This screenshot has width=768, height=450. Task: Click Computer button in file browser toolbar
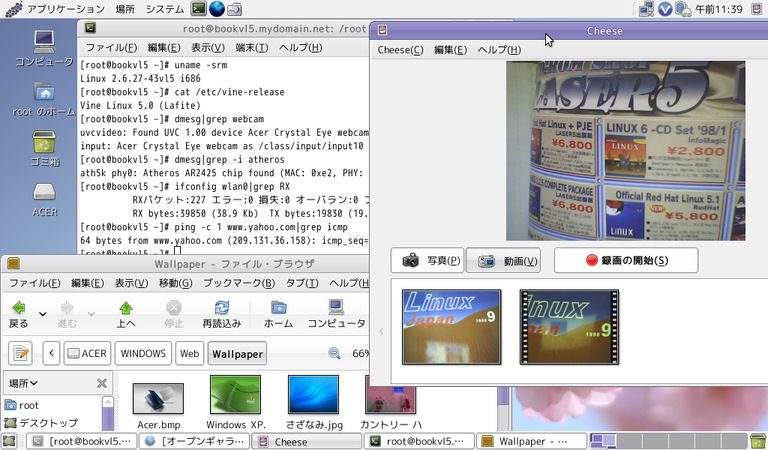click(x=336, y=314)
